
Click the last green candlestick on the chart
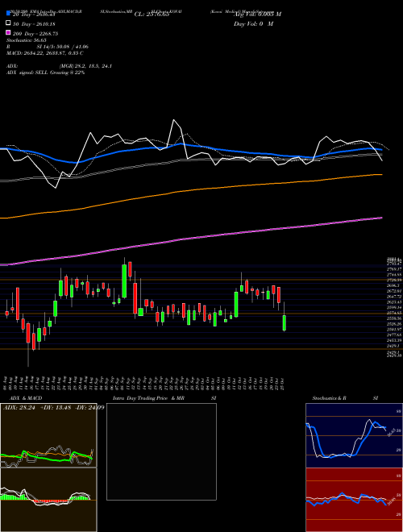[285, 322]
